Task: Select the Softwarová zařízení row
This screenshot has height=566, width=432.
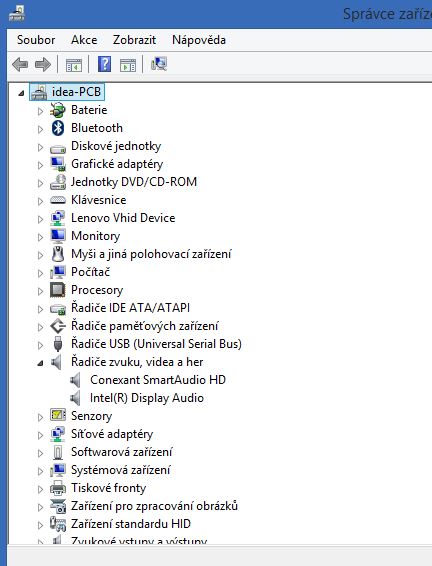Action: click(122, 452)
